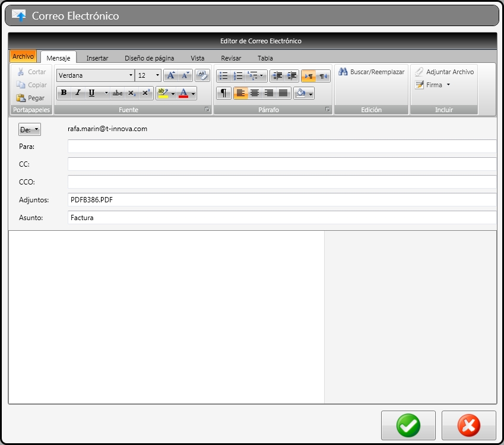Toggle bold formatting
The width and height of the screenshot is (504, 445).
64,93
